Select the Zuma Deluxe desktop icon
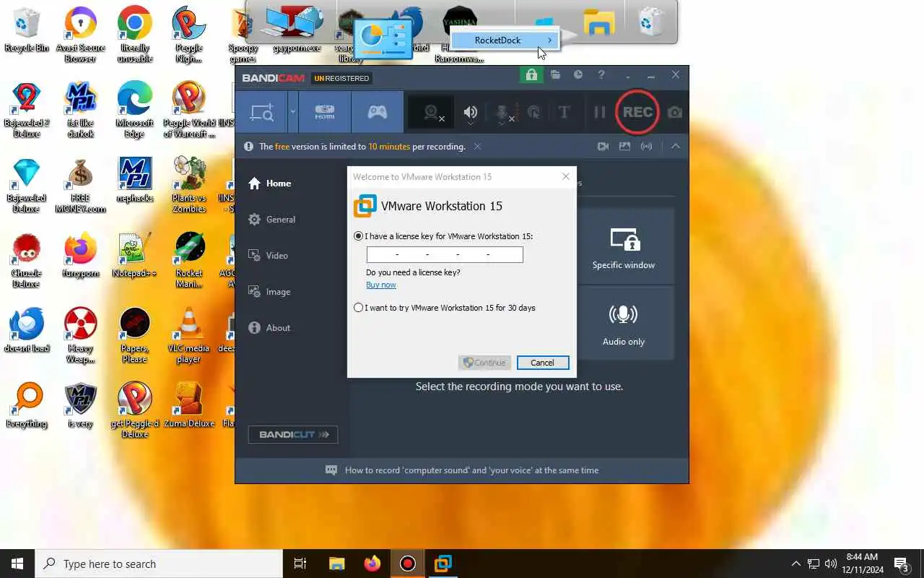 (x=189, y=405)
